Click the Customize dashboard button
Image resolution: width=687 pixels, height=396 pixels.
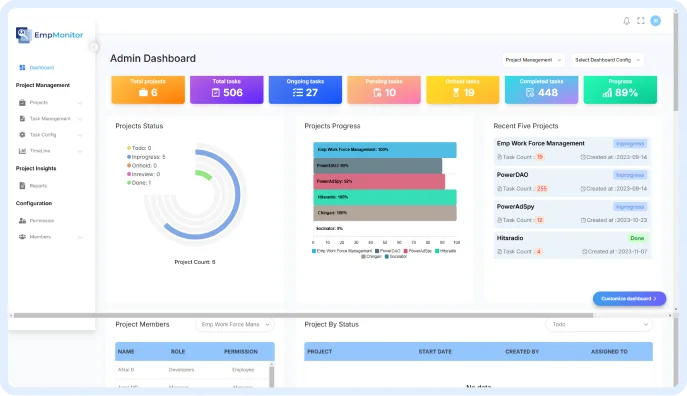(x=629, y=299)
